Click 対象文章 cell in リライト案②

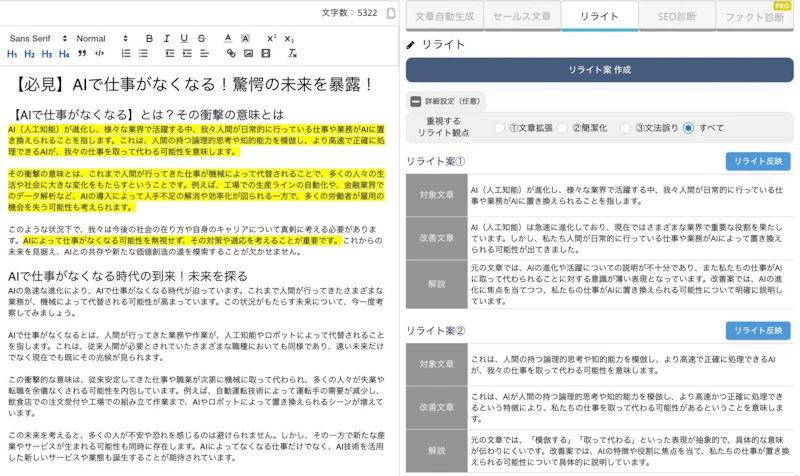(437, 364)
